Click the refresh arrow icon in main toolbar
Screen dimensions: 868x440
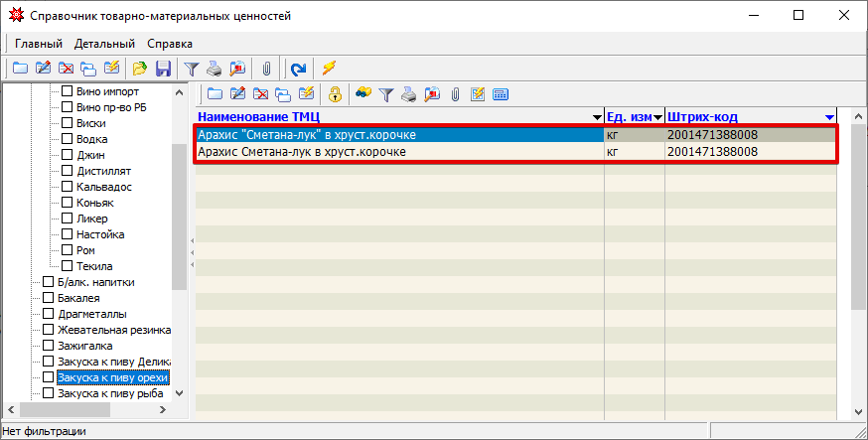point(297,69)
